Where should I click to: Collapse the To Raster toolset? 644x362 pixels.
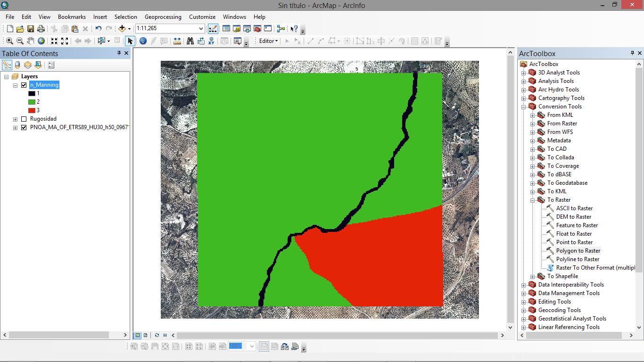pyautogui.click(x=532, y=200)
